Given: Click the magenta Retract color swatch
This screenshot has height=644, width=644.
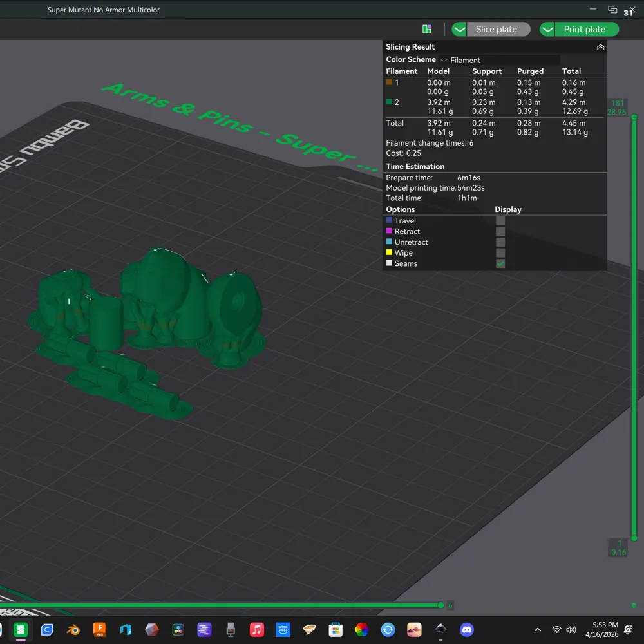Looking at the screenshot, I should pyautogui.click(x=389, y=231).
